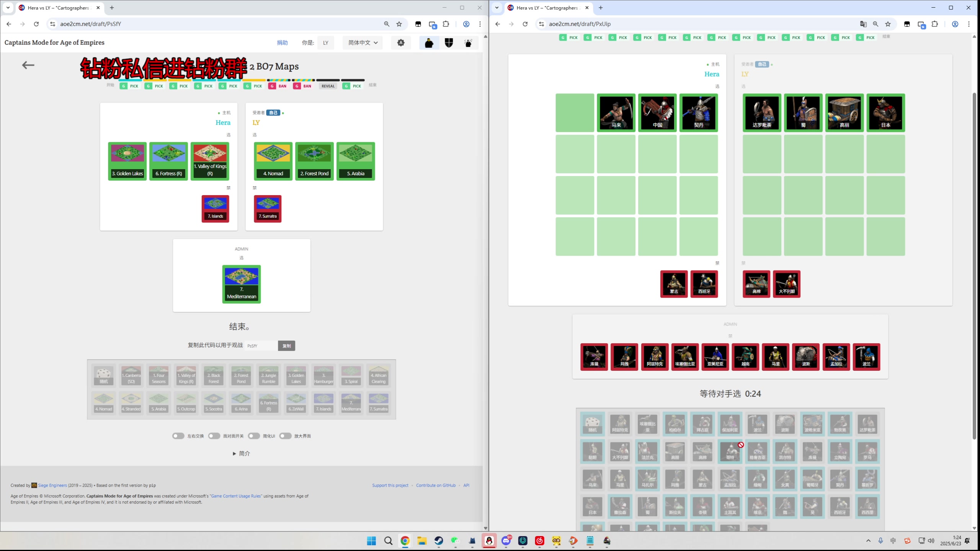980x551 pixels.
Task: Open new tab in right Chrome window
Action: point(601,8)
